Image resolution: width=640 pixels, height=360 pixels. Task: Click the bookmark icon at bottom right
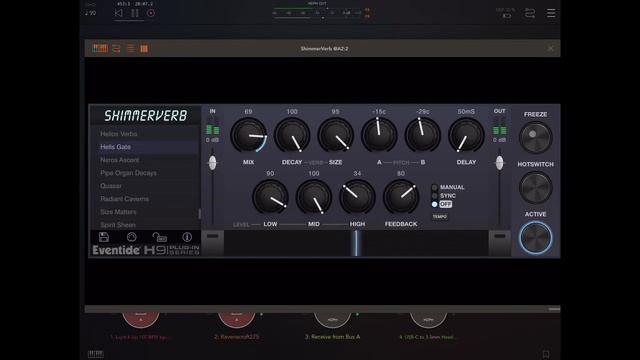coord(546,354)
